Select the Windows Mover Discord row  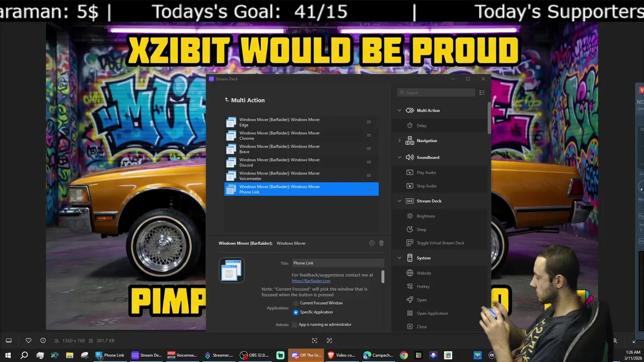click(301, 162)
